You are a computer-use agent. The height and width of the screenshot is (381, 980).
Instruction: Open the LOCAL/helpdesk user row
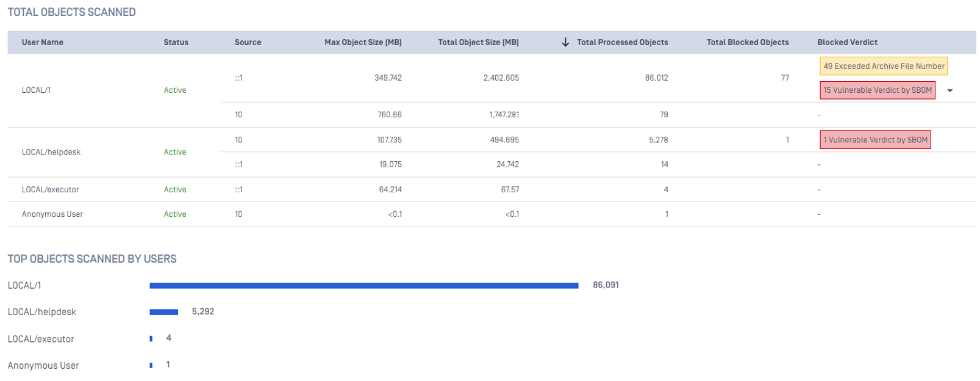[51, 152]
